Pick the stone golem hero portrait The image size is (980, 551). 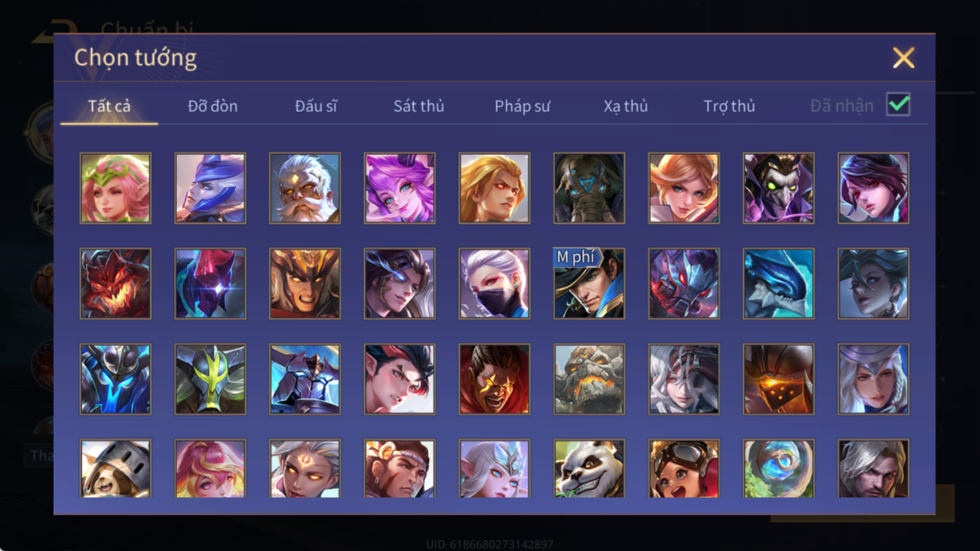click(589, 379)
